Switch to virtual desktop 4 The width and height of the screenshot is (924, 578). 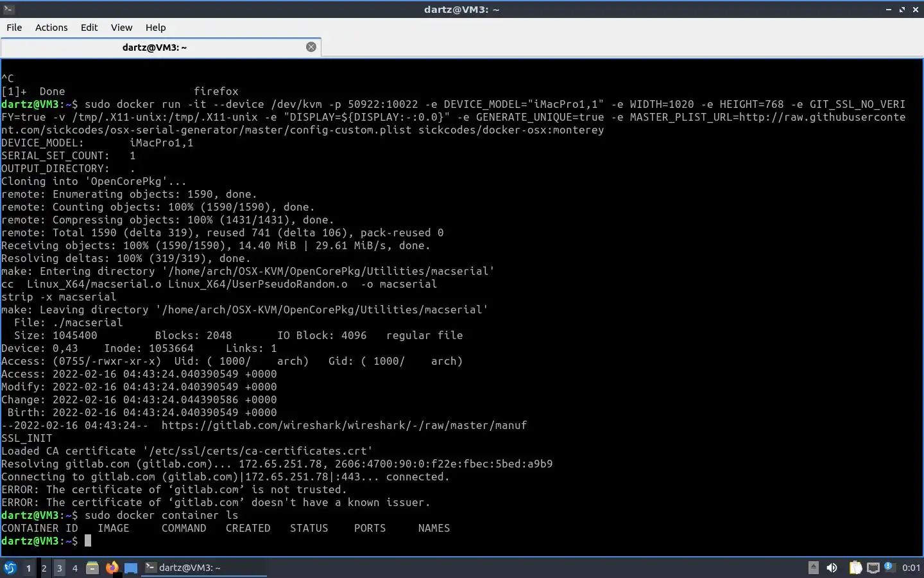[x=74, y=568]
